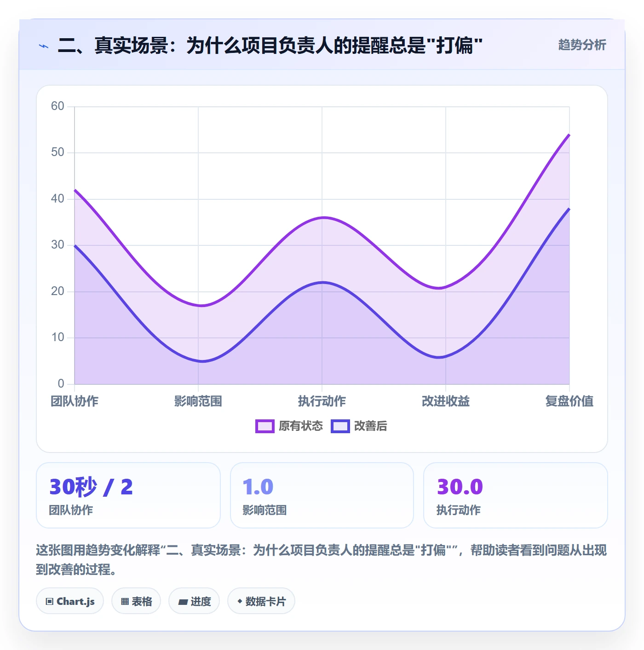Screen dimensions: 644x650
Task: Click the 执行动作 x-axis label
Action: click(322, 401)
